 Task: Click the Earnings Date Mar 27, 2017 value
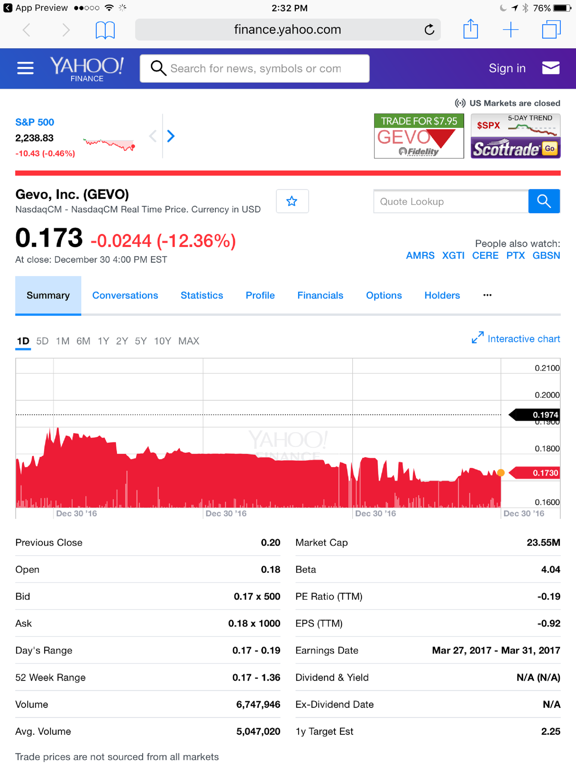[496, 650]
